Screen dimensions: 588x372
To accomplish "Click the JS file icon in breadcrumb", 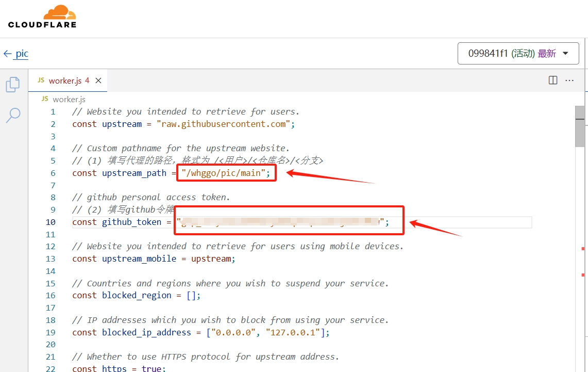I will [45, 99].
